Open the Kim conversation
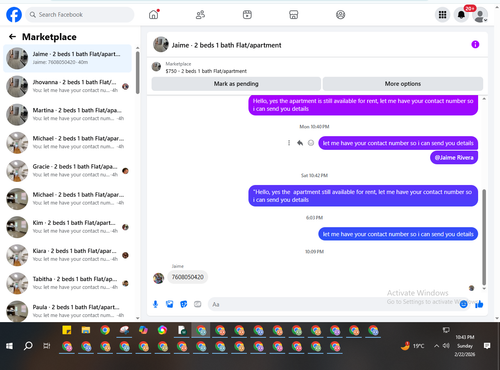The width and height of the screenshot is (500, 370). click(x=68, y=227)
